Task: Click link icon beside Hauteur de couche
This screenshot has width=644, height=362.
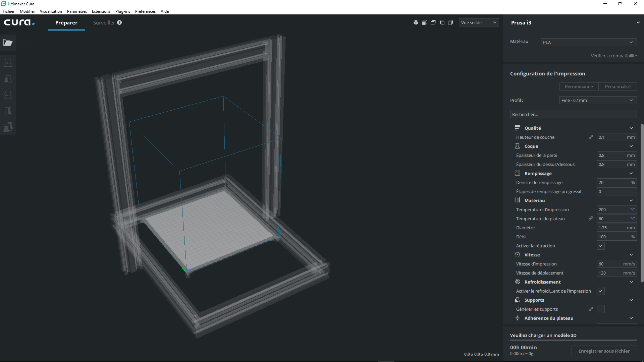Action: click(591, 137)
